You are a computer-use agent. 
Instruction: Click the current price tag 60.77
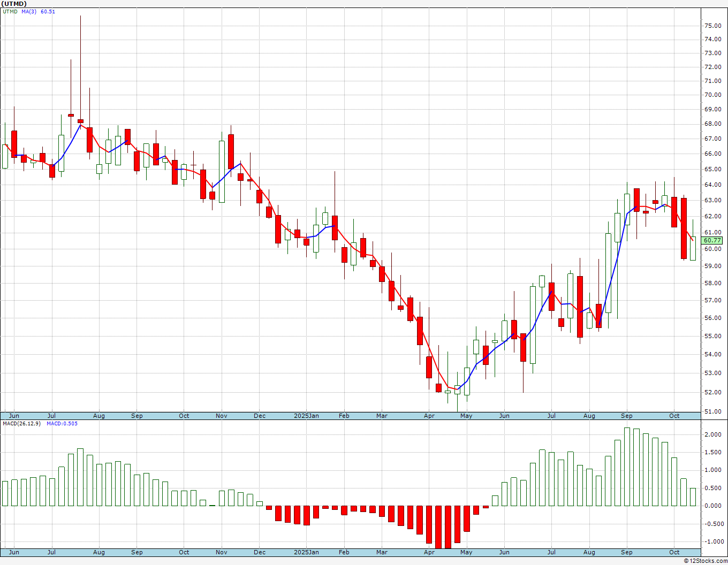pos(712,241)
